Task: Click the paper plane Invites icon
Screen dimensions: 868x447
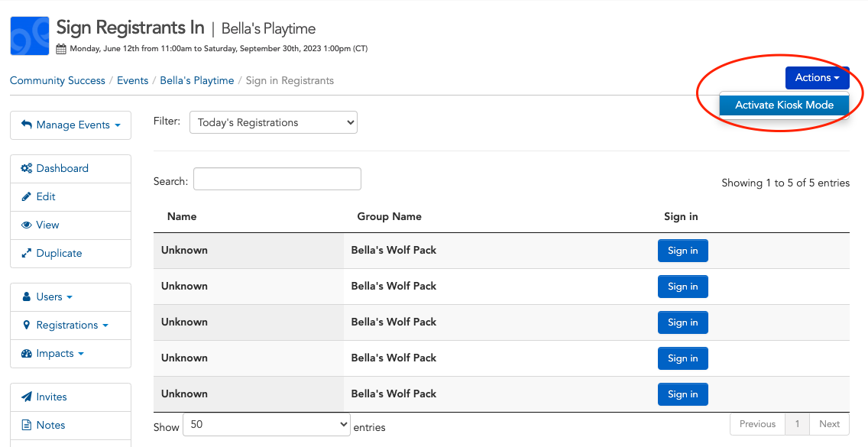Action: pos(26,397)
